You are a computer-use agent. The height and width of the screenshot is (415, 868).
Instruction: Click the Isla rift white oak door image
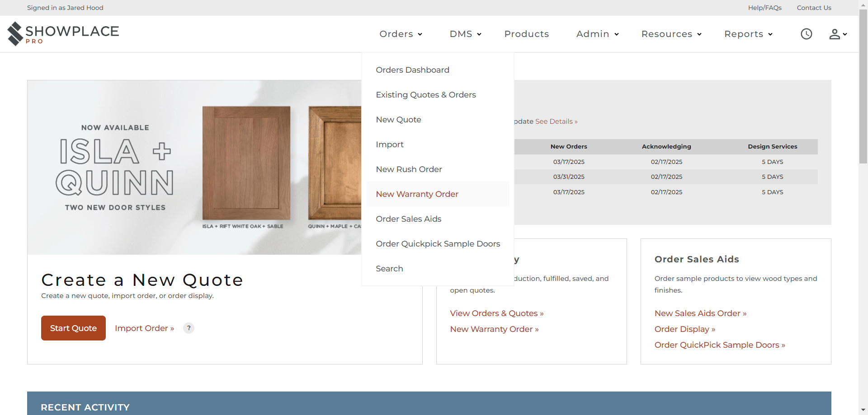[246, 163]
